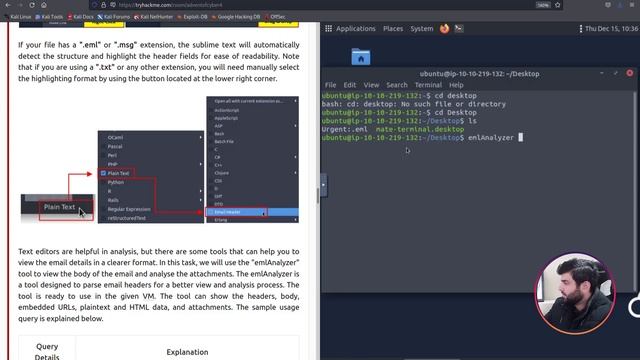Click the emlAnalyzer command text
The image size is (640, 360).
(491, 138)
